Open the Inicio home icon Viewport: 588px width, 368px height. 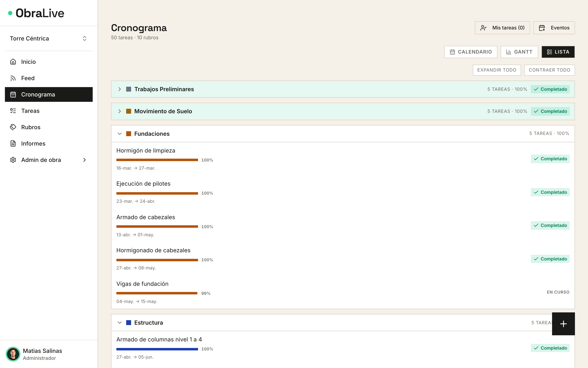pos(13,62)
